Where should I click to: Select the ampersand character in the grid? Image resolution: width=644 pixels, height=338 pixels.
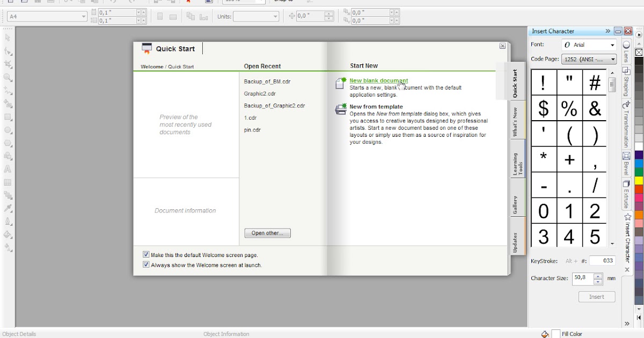tap(595, 109)
